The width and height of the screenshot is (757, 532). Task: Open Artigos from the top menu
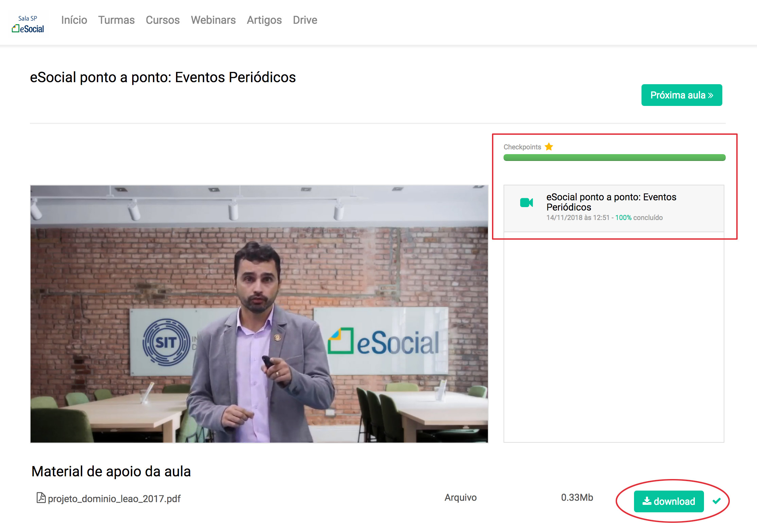[264, 20]
